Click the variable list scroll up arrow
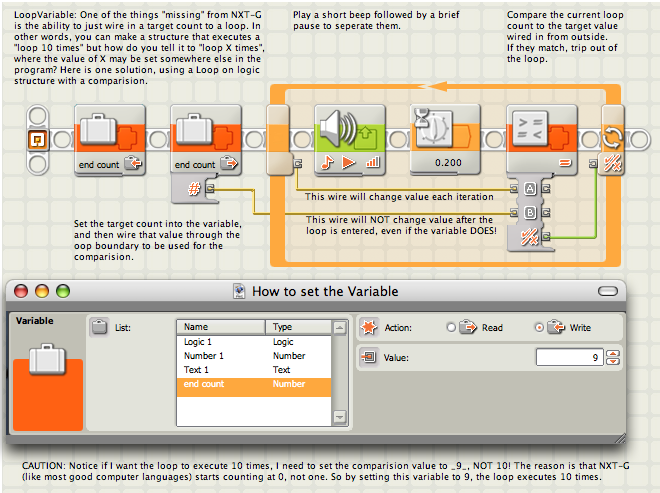Image resolution: width=660 pixels, height=493 pixels. pos(339,328)
